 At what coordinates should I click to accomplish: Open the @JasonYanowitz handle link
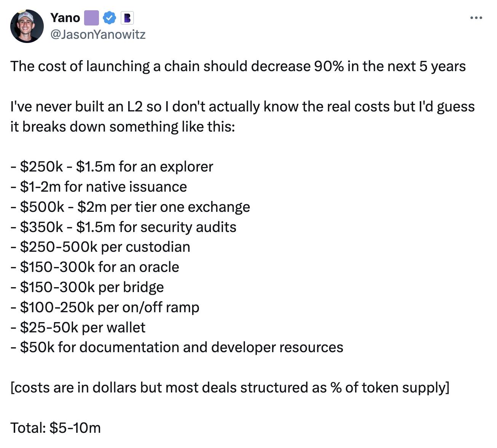tap(98, 35)
